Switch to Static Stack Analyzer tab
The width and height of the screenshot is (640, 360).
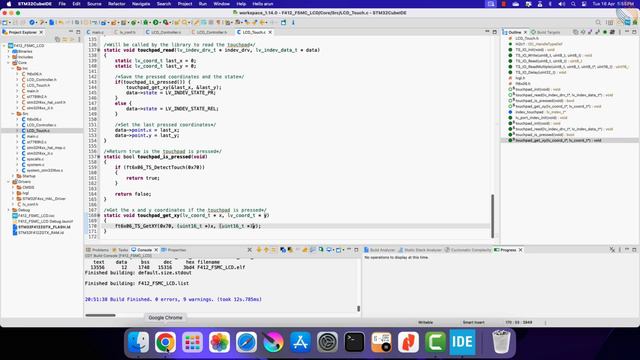click(x=420, y=250)
